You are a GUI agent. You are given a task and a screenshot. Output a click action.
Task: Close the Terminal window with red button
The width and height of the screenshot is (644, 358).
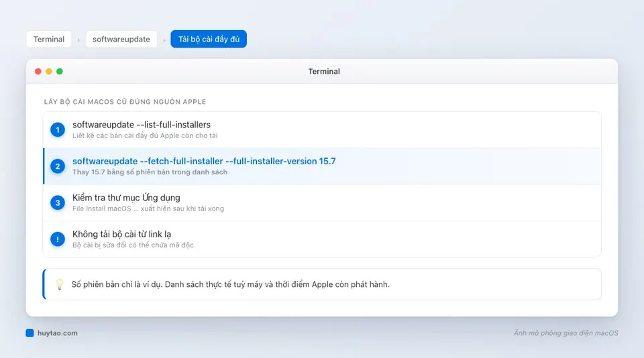[x=38, y=72]
